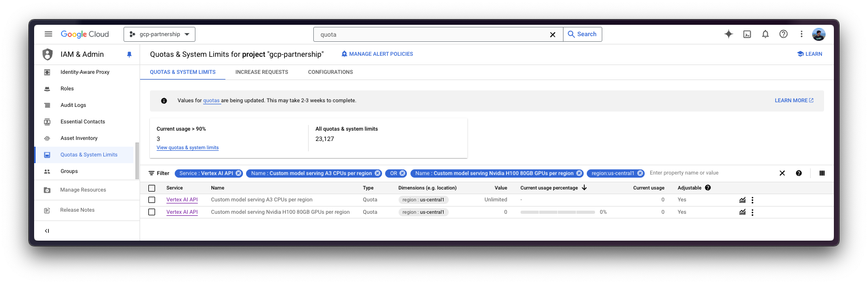Toggle the select-all rows checkbox
The height and width of the screenshot is (284, 868).
151,188
